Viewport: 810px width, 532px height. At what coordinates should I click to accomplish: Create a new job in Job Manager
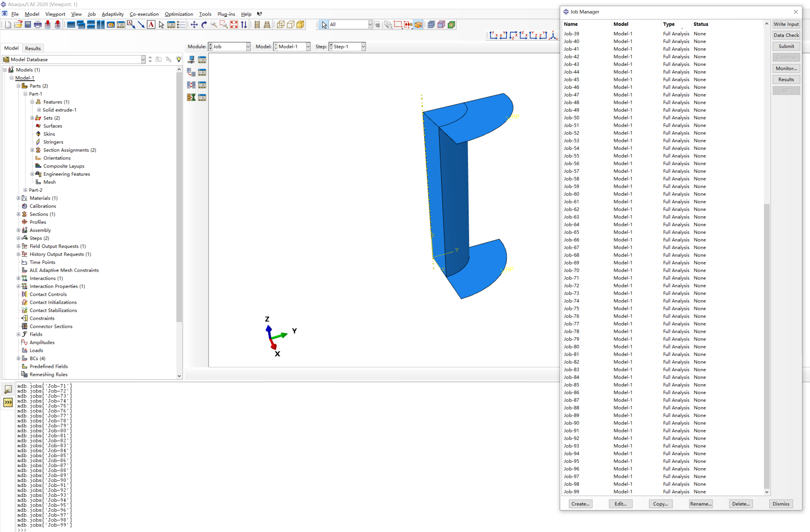tap(580, 504)
